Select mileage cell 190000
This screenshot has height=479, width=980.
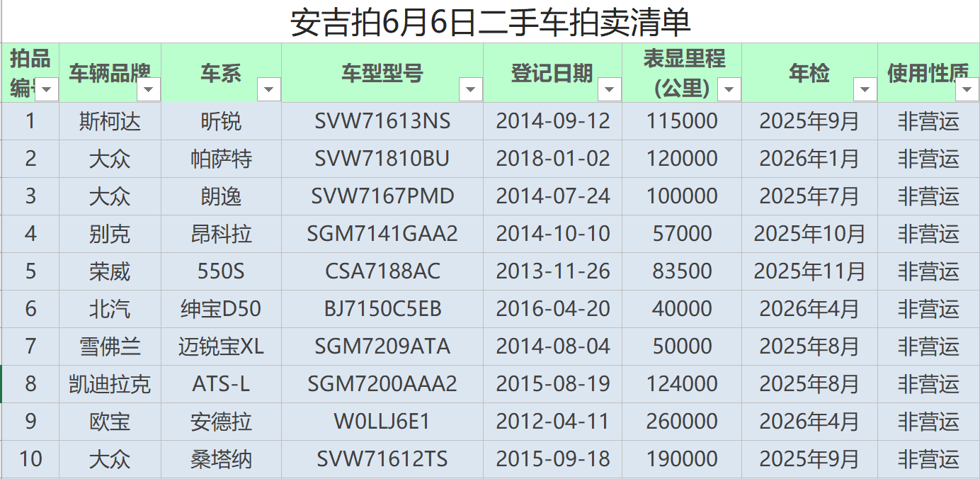[x=682, y=459]
